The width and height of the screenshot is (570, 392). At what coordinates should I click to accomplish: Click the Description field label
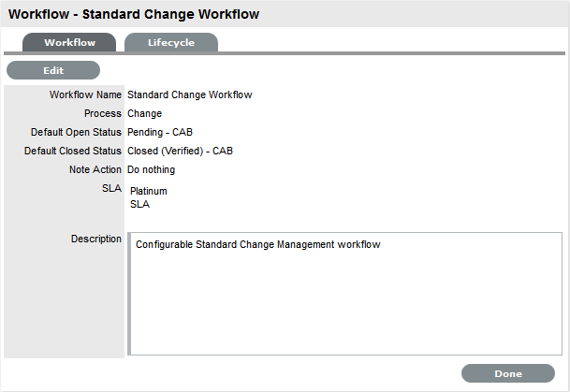point(95,240)
